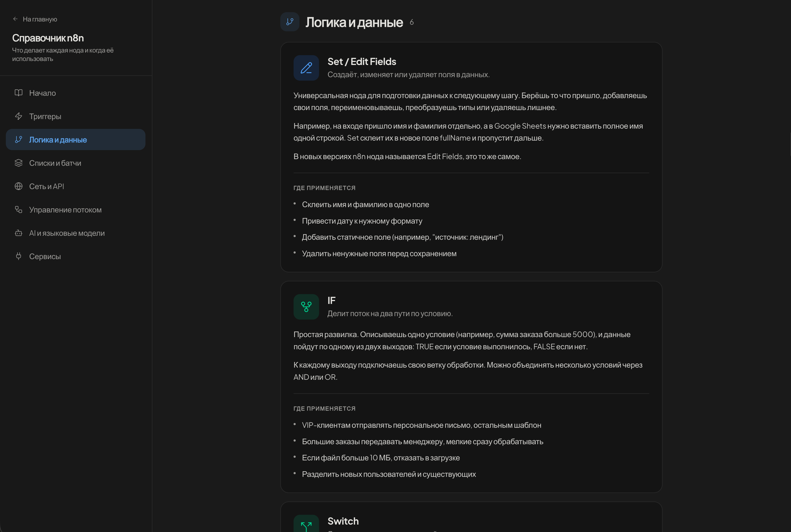Open the Триггеры section
This screenshot has height=532, width=791.
[x=45, y=116]
